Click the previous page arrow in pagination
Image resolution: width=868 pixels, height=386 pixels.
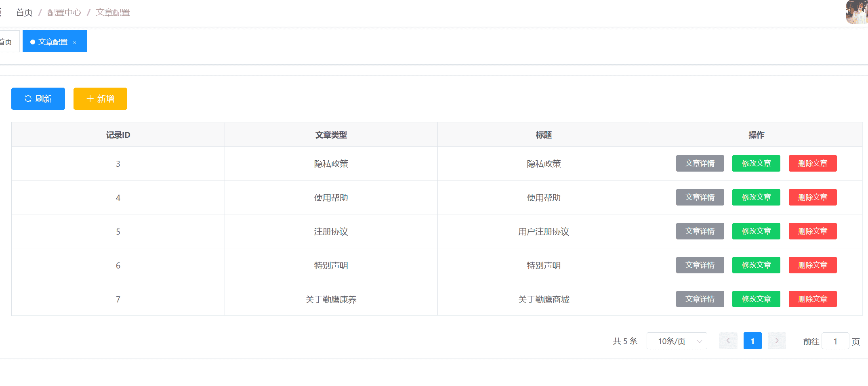[x=728, y=341]
